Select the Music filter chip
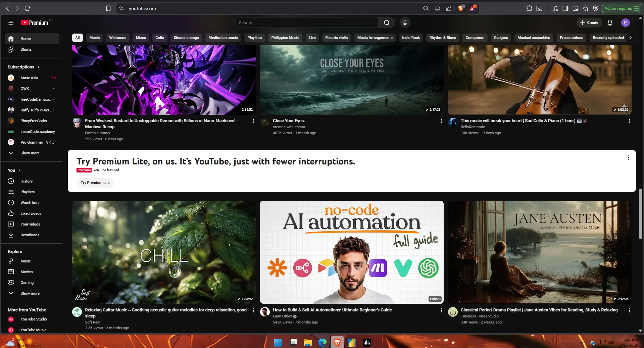 (94, 38)
